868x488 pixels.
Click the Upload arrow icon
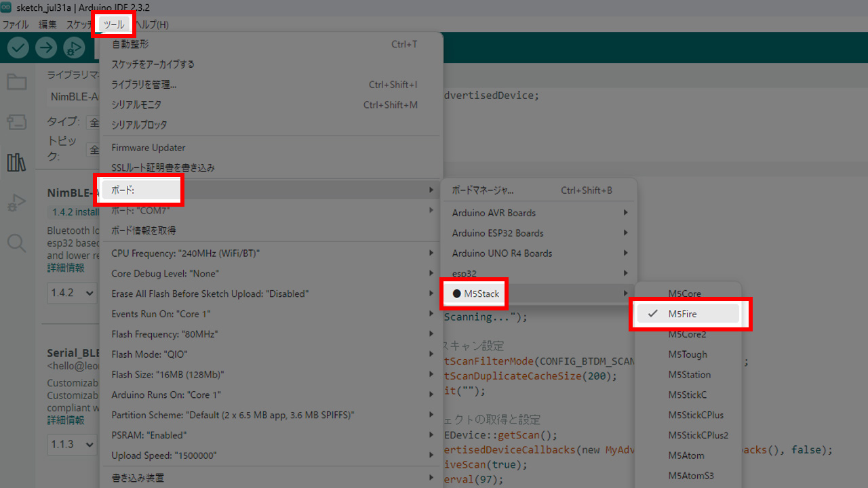(46, 47)
